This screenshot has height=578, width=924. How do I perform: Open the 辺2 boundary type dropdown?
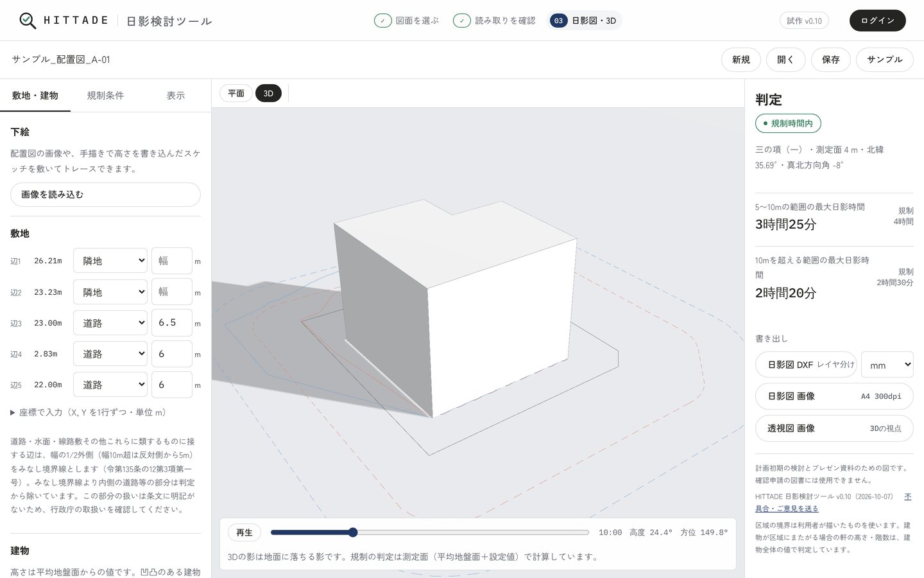[x=110, y=292]
